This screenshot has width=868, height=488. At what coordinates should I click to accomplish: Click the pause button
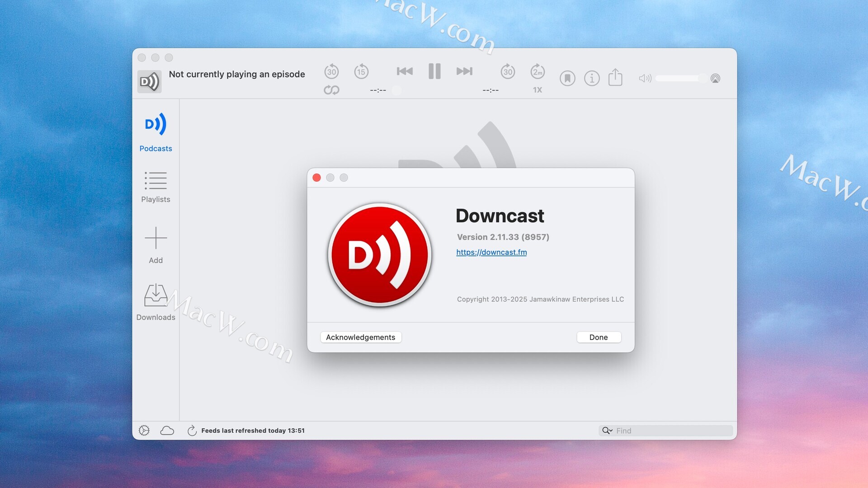(x=434, y=71)
